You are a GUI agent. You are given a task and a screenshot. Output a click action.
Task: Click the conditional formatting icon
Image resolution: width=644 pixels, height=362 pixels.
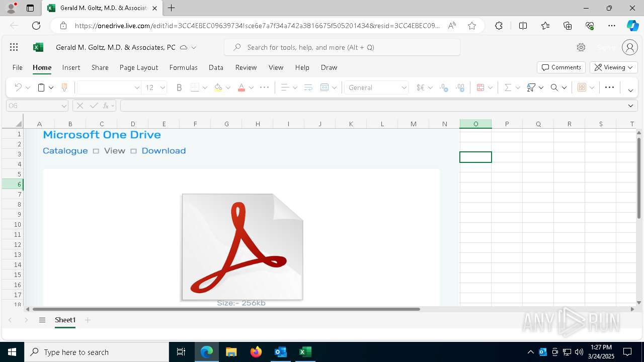pos(480,87)
